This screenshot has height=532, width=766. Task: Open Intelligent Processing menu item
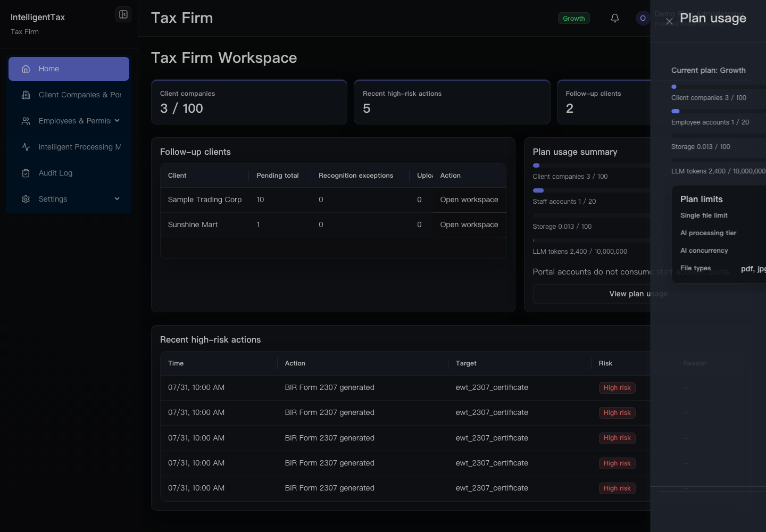point(69,147)
